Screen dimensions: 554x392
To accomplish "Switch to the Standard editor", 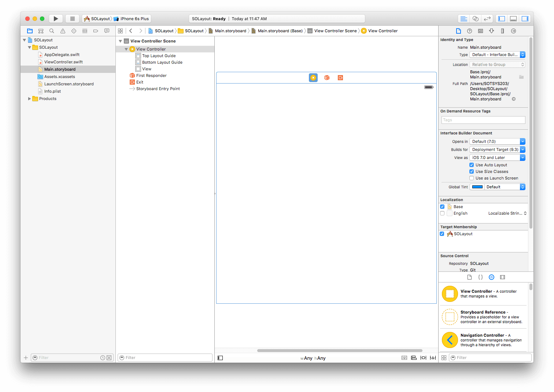I will 463,19.
